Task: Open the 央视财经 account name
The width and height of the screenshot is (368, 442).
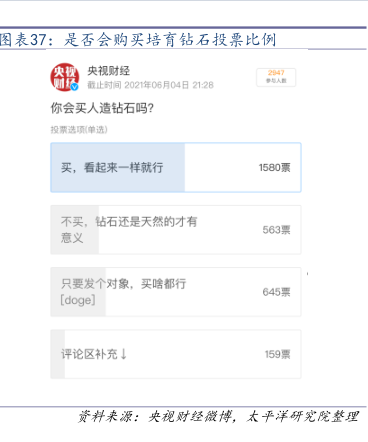Action: click(108, 71)
